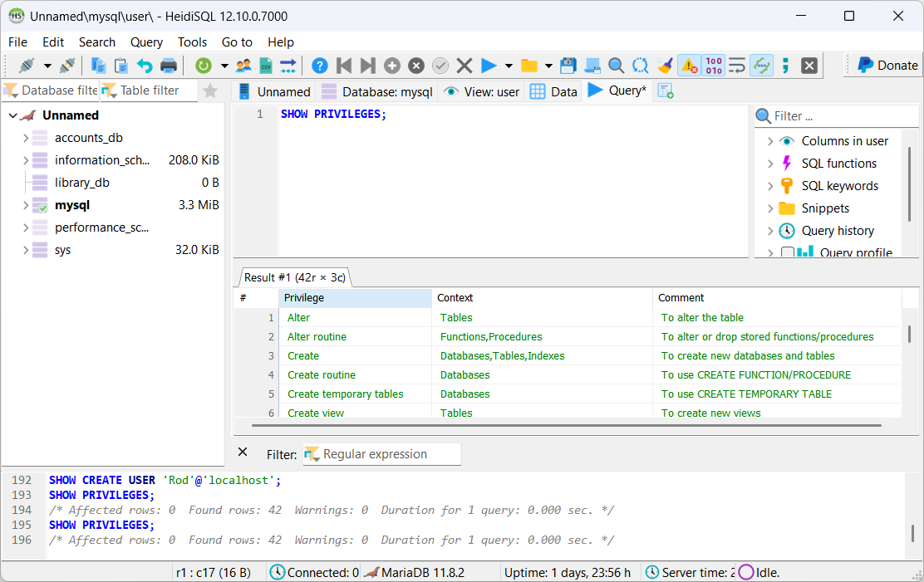The width and height of the screenshot is (924, 582).
Task: Click the export to CSV icon
Action: click(266, 66)
